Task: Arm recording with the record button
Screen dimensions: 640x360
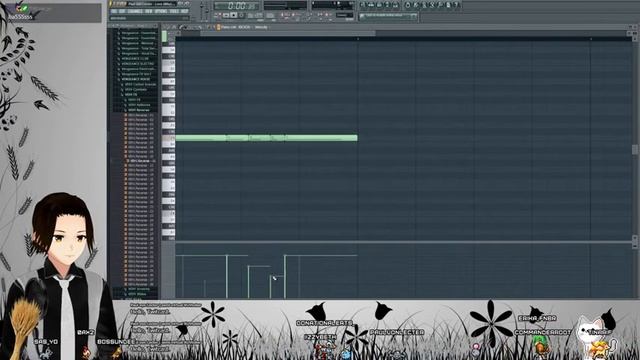Action: [241, 15]
